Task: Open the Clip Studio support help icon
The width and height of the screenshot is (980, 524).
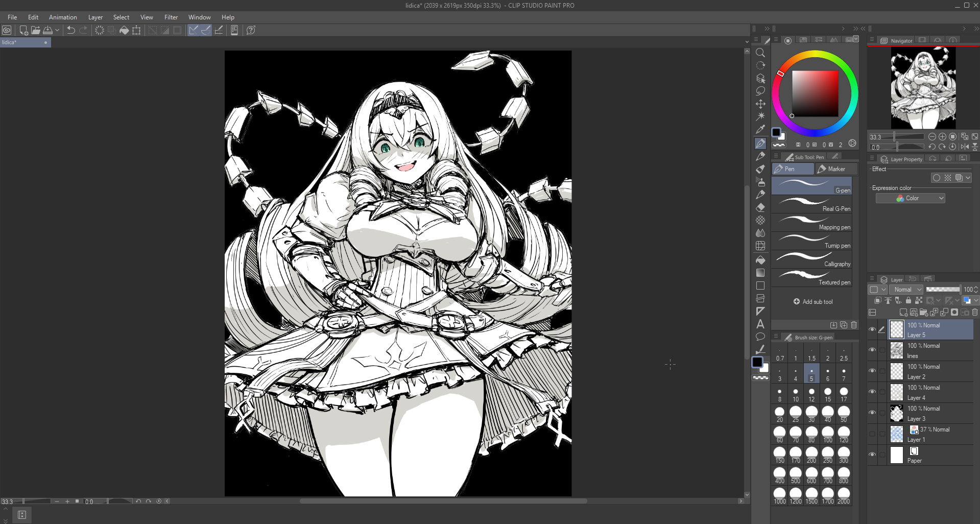Action: [x=251, y=30]
